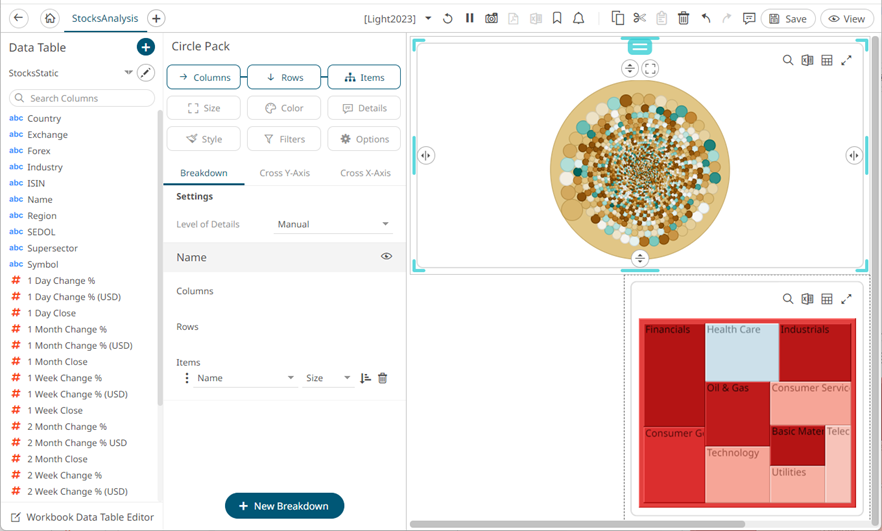
Task: Switch to the Cross X-Axis tab
Action: pyautogui.click(x=365, y=173)
